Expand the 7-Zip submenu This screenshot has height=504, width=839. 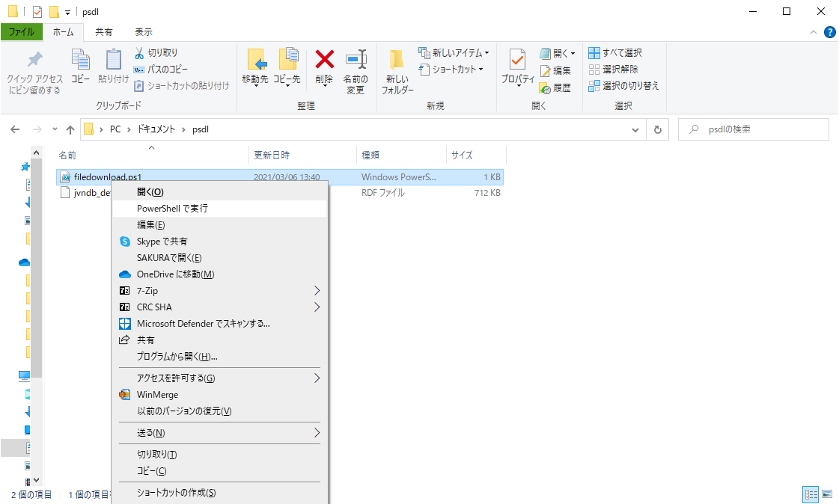point(317,291)
